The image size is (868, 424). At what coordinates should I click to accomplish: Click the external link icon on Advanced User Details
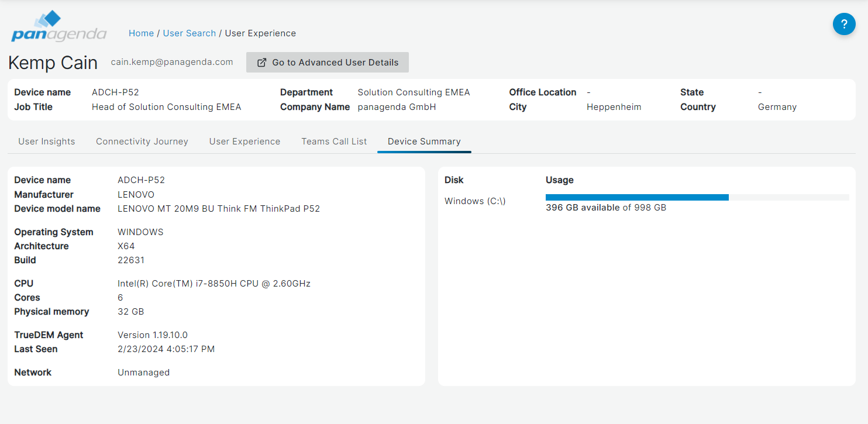(262, 63)
